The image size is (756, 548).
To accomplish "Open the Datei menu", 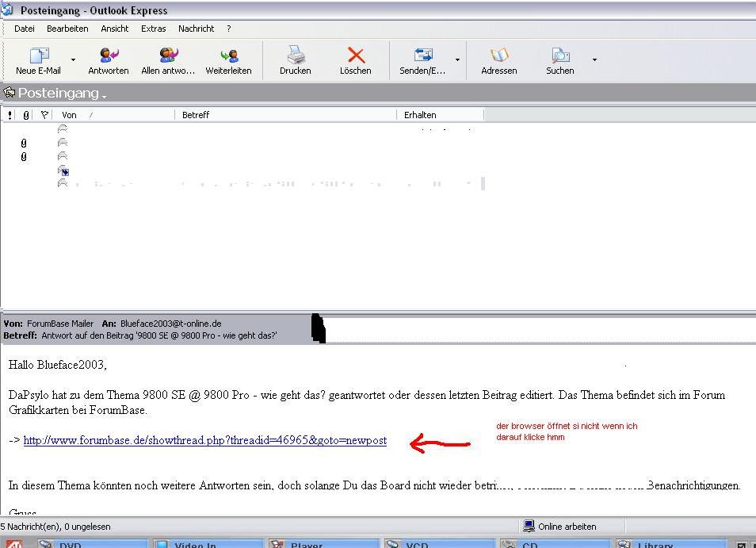I will pyautogui.click(x=24, y=29).
